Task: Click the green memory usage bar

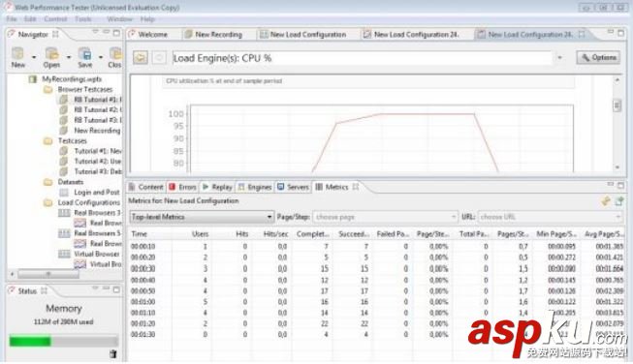Action: tap(30, 341)
